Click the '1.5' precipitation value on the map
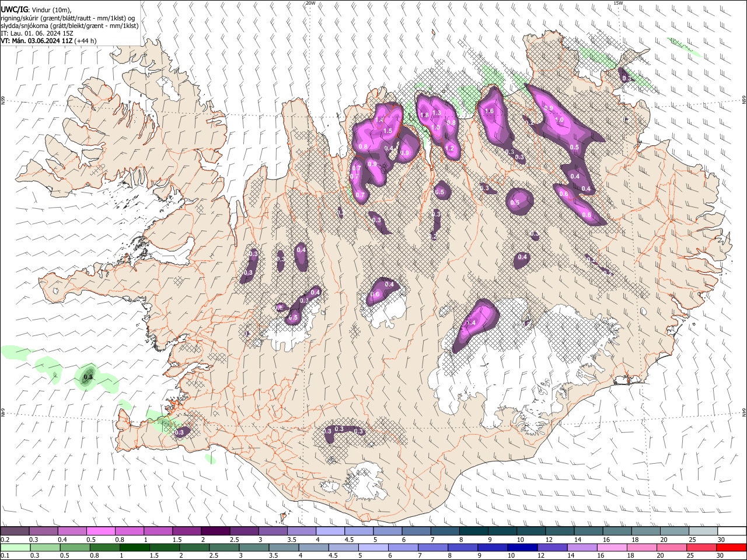The height and width of the screenshot is (560, 747). coord(388,131)
